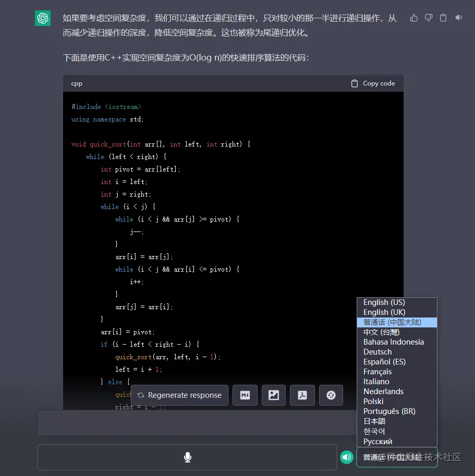Toggle the green speaker read-aloud button
Image resolution: width=475 pixels, height=476 pixels.
(347, 457)
